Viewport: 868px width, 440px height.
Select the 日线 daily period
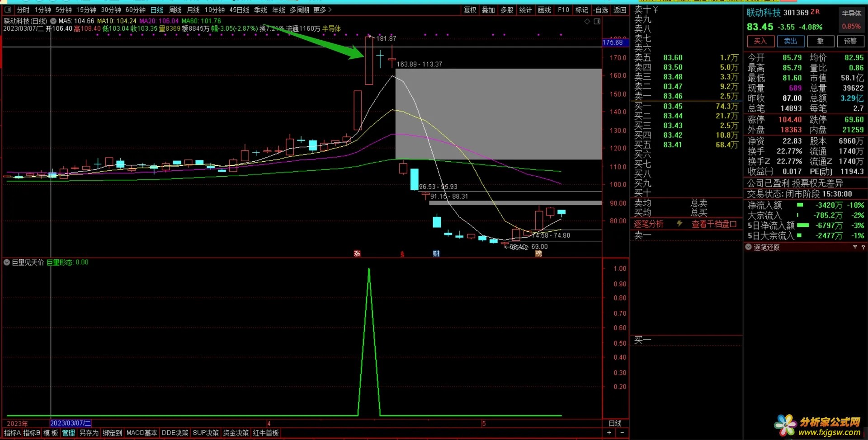(157, 10)
